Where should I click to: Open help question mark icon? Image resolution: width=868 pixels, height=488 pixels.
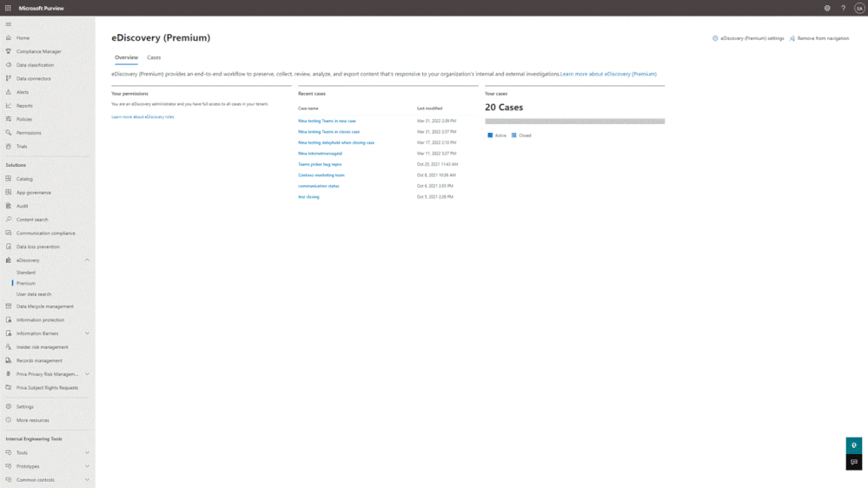point(843,9)
